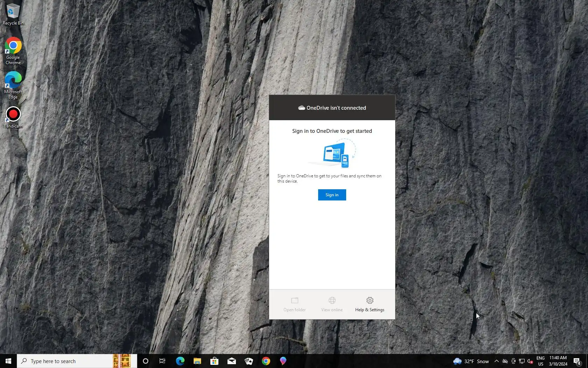Open the Mail app from the taskbar

[231, 361]
